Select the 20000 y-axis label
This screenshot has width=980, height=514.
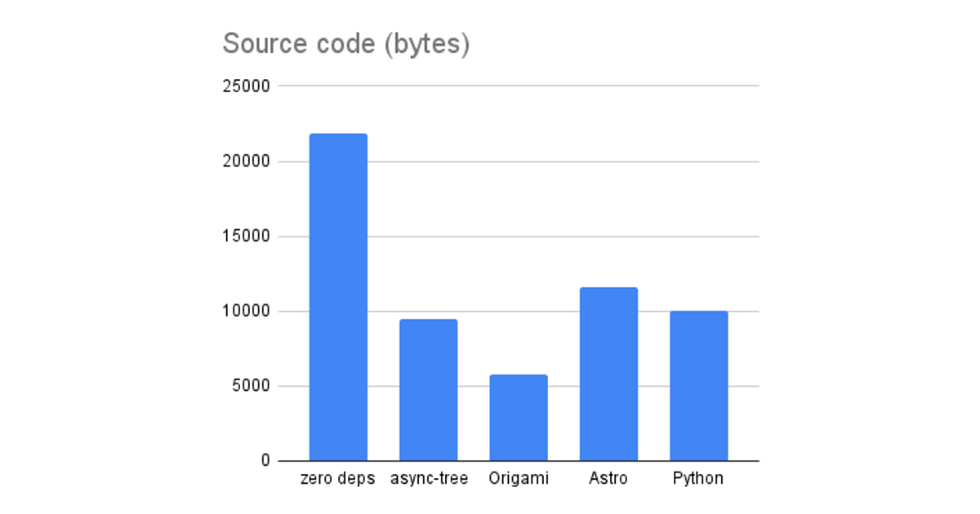click(x=247, y=162)
